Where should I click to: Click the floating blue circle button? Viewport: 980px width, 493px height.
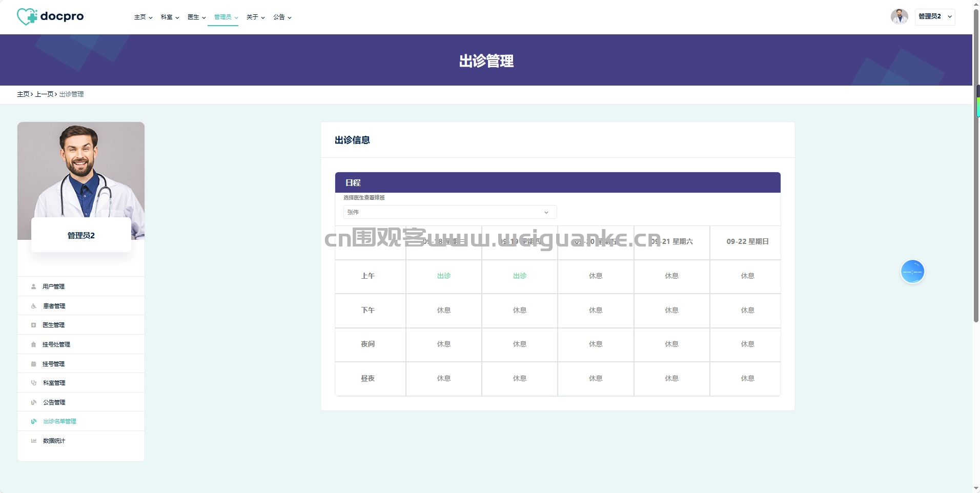click(912, 272)
